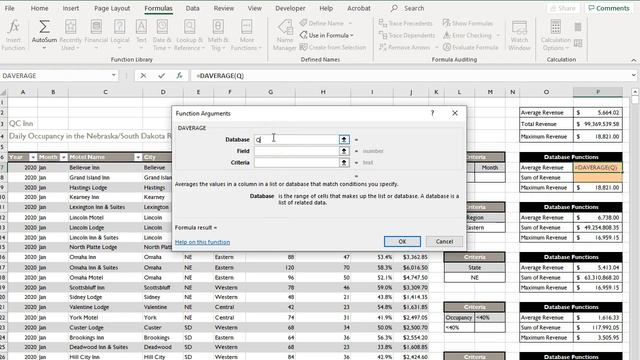Switch to the Data tab
The width and height of the screenshot is (640, 360).
point(193,8)
